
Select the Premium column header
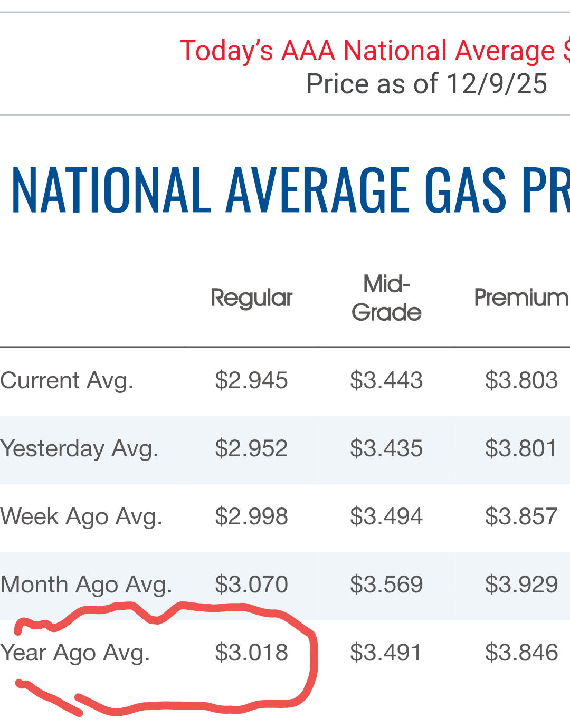coord(521,298)
